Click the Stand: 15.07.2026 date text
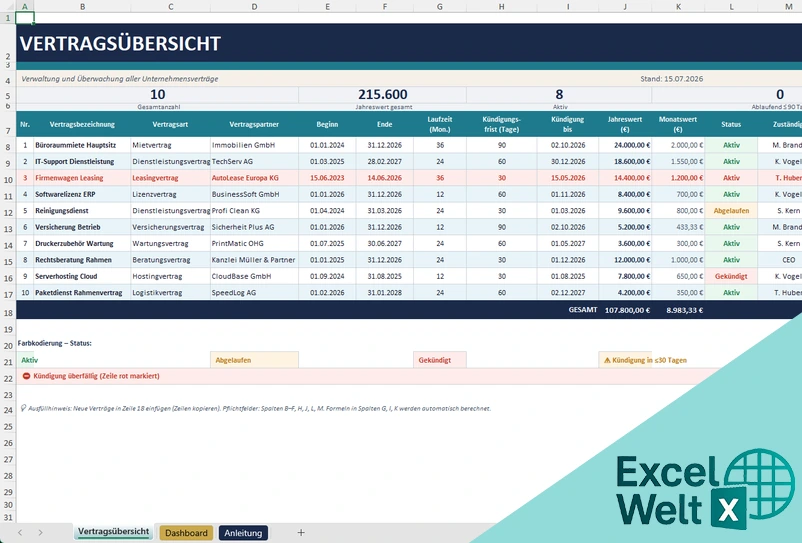 click(x=672, y=79)
